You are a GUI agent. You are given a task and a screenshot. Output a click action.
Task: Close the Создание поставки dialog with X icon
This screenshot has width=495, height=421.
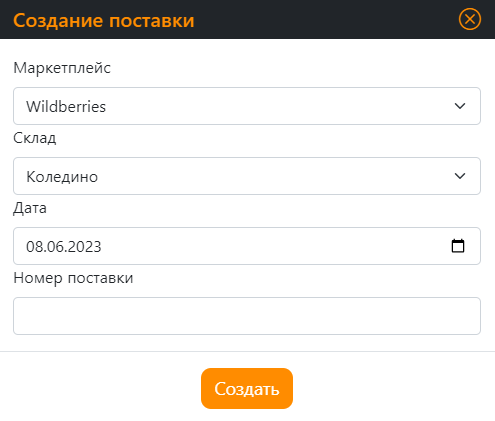[470, 19]
